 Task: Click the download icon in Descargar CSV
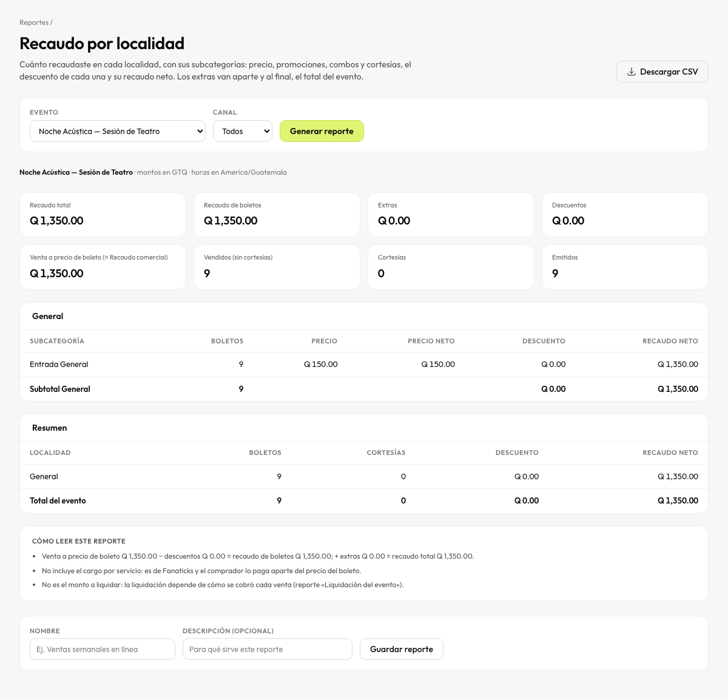pos(631,72)
